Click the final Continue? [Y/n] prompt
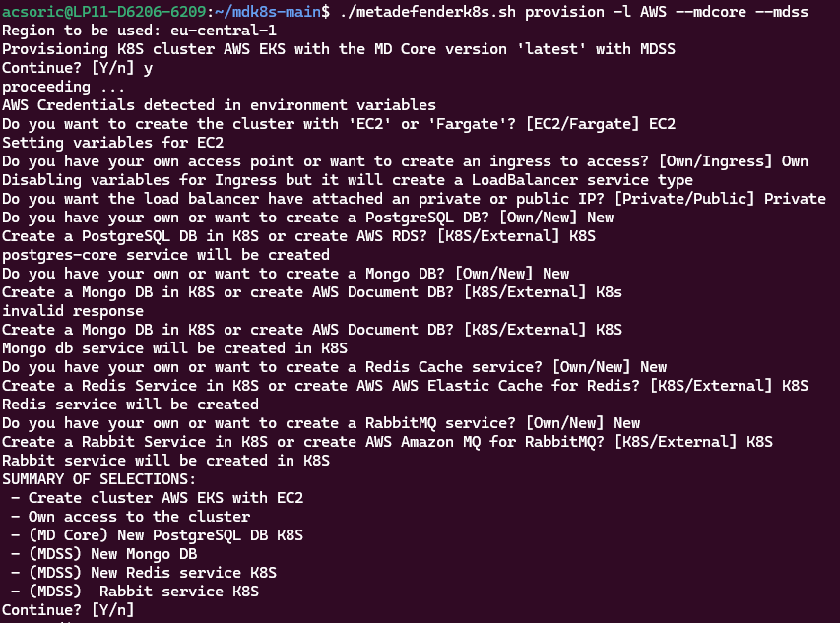 [68, 609]
